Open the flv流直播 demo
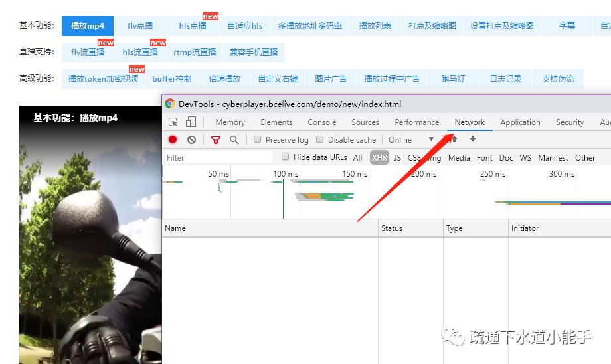 coord(88,52)
